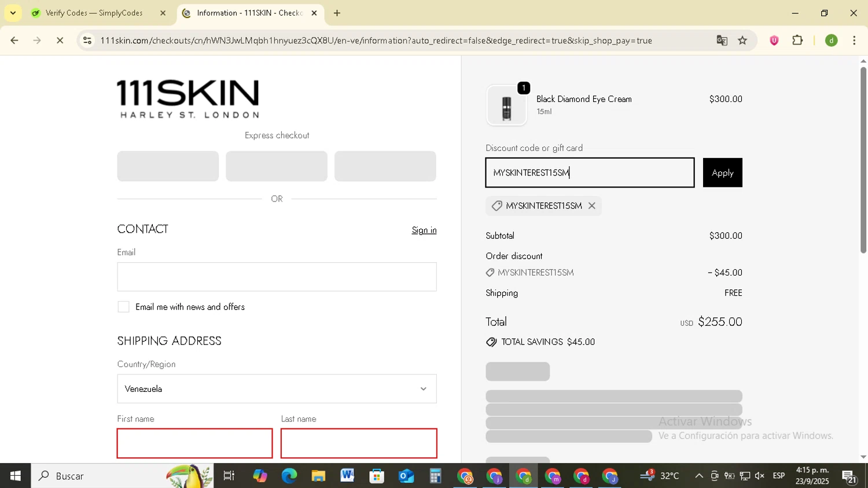Show hidden system tray icons

(699, 476)
